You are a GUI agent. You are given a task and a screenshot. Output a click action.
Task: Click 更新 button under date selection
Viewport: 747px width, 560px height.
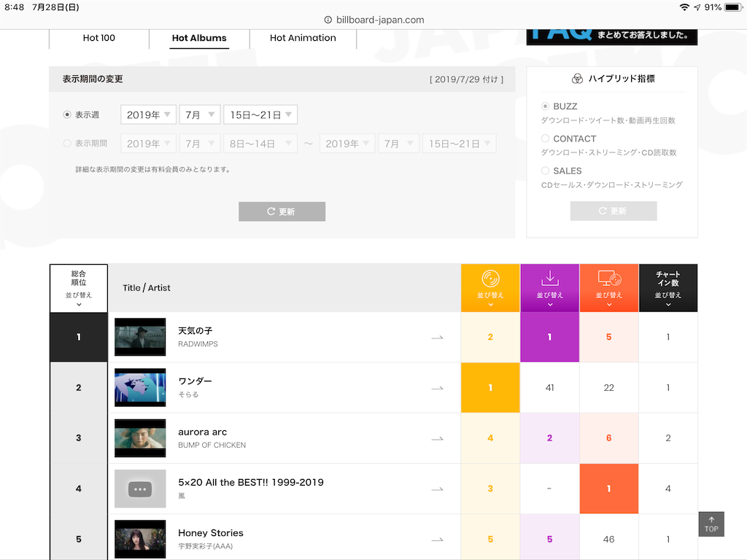tap(282, 211)
